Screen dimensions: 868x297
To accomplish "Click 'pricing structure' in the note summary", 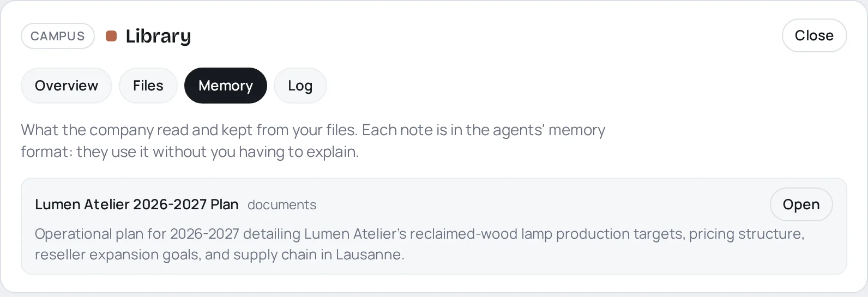I will (x=746, y=234).
